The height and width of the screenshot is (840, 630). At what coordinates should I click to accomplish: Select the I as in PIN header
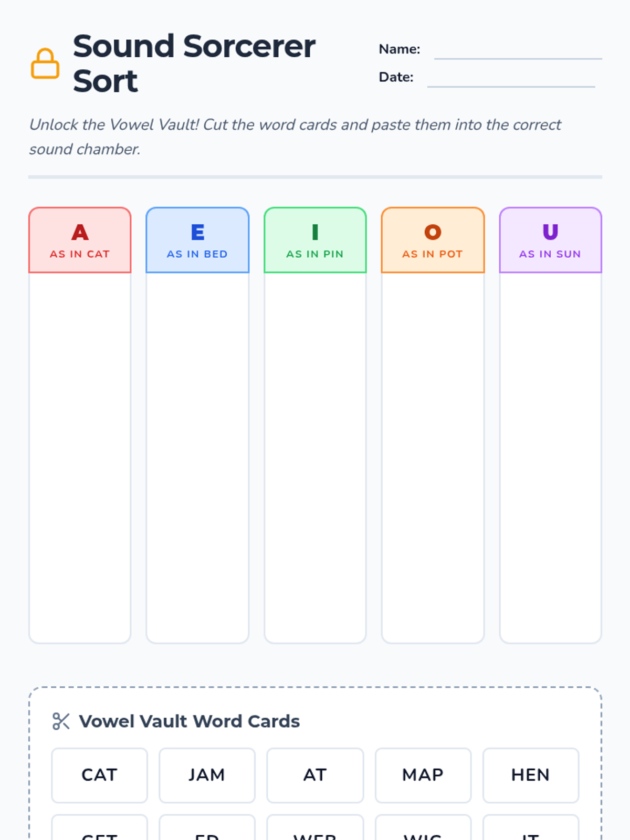(315, 240)
